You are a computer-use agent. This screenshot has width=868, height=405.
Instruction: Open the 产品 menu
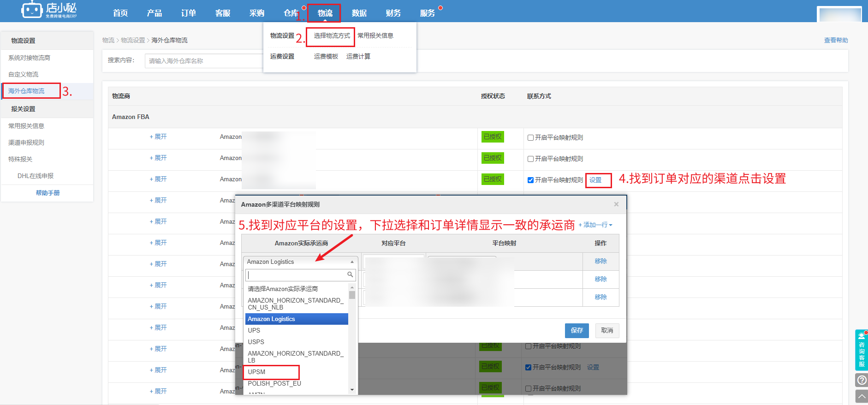click(155, 13)
